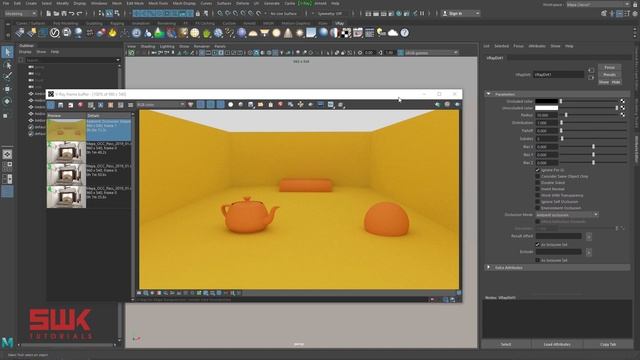Open the Windows menu in the menu bar
This screenshot has height=360, width=640.
pyautogui.click(x=99, y=3)
